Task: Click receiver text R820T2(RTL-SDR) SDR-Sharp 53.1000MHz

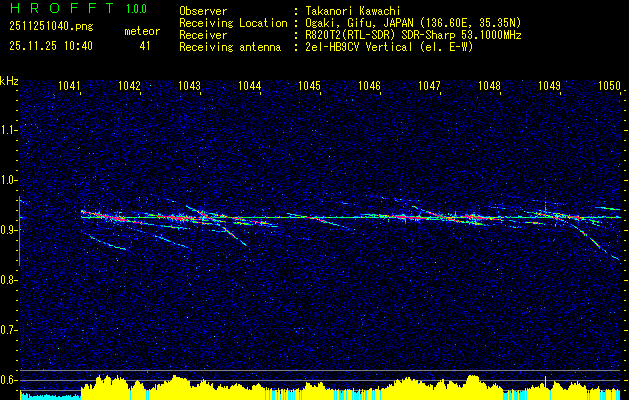Action: tap(413, 35)
